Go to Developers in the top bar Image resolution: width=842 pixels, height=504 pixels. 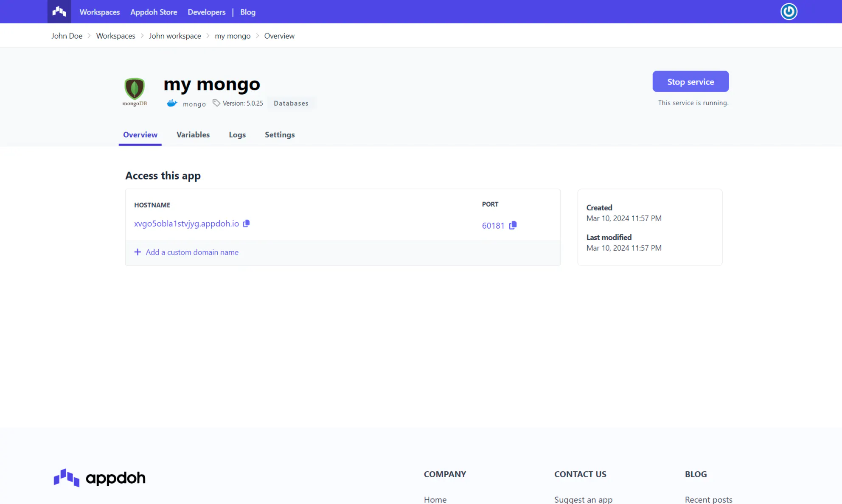click(207, 12)
